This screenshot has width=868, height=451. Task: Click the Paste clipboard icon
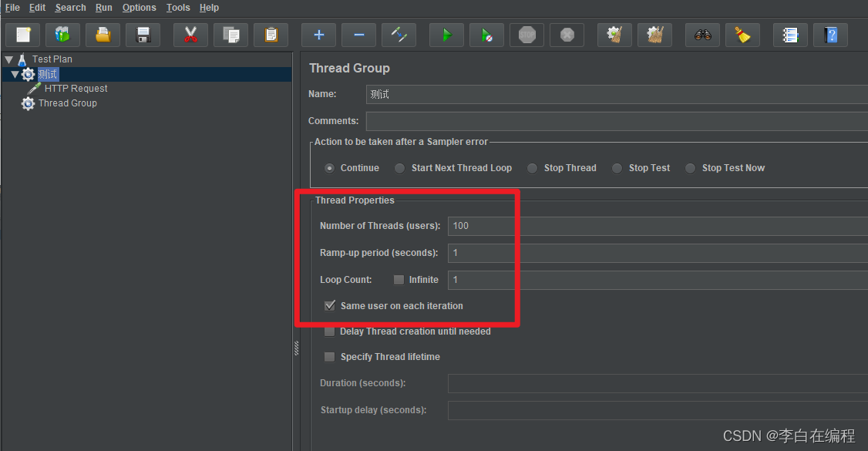click(271, 35)
